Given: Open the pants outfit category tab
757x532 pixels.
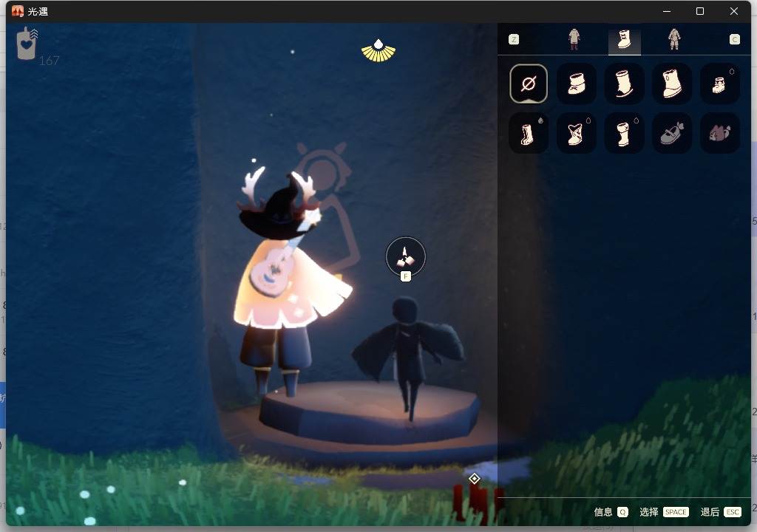Looking at the screenshot, I should 574,39.
